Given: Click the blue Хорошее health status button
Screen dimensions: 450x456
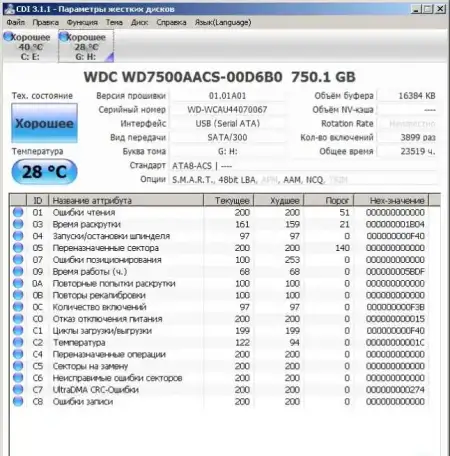Looking at the screenshot, I should pos(44,123).
